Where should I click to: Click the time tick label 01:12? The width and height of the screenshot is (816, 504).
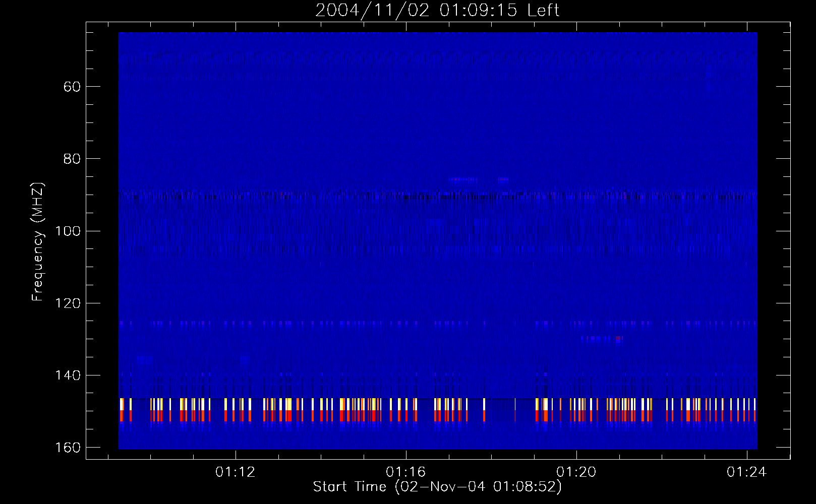click(x=236, y=472)
